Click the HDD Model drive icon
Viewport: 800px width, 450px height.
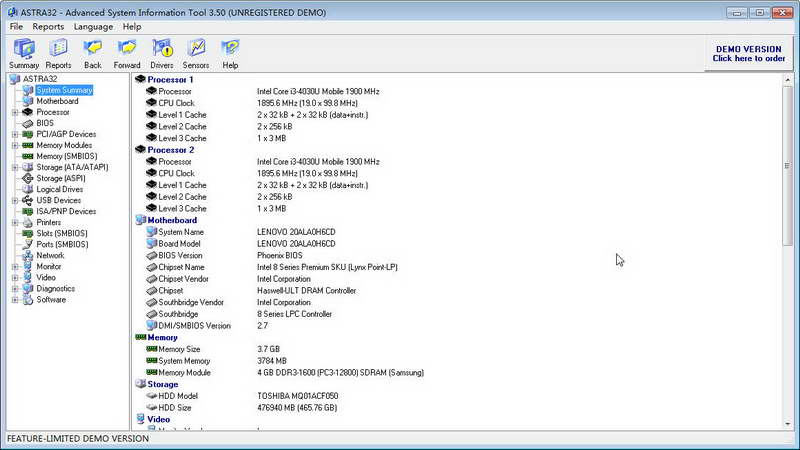(x=152, y=395)
